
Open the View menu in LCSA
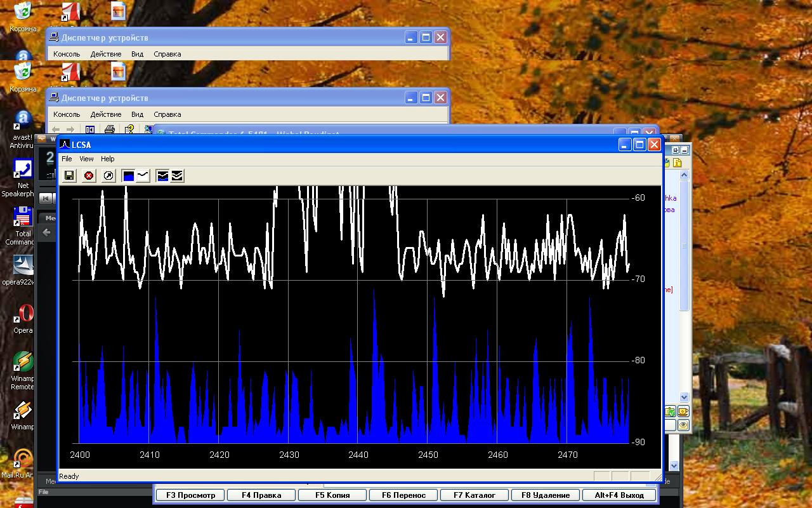pos(86,159)
